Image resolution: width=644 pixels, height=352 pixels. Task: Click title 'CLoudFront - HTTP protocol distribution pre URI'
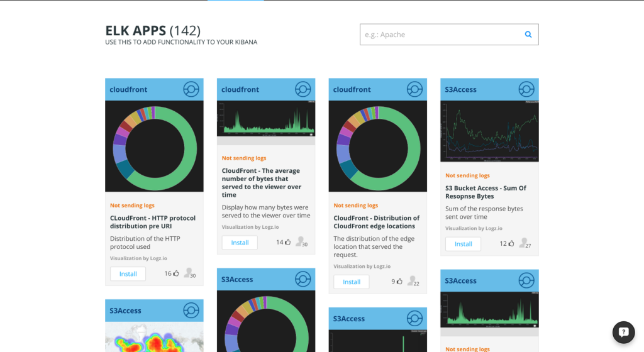(x=153, y=222)
